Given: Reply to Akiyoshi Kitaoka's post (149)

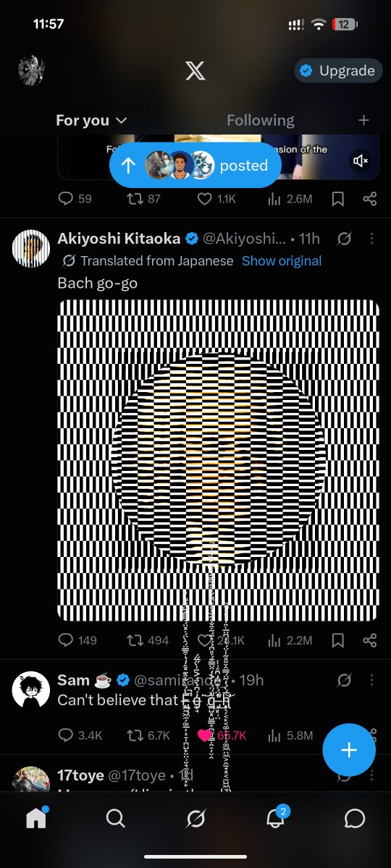Looking at the screenshot, I should coord(77,640).
